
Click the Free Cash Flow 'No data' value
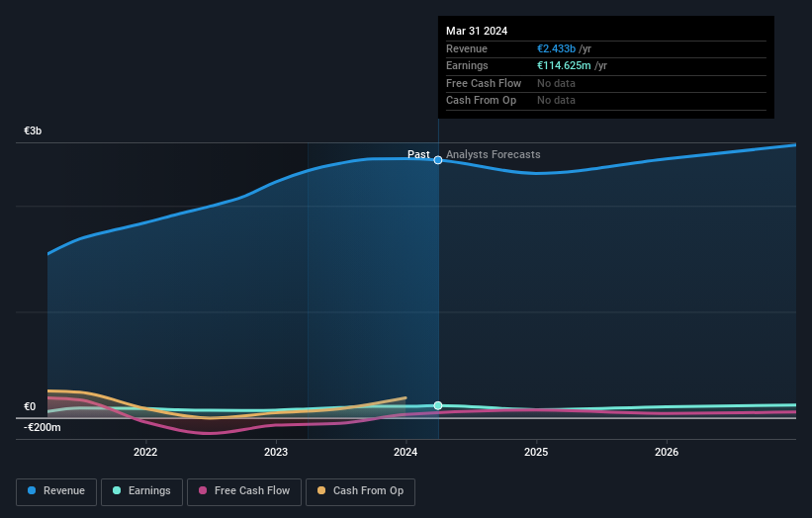click(556, 83)
